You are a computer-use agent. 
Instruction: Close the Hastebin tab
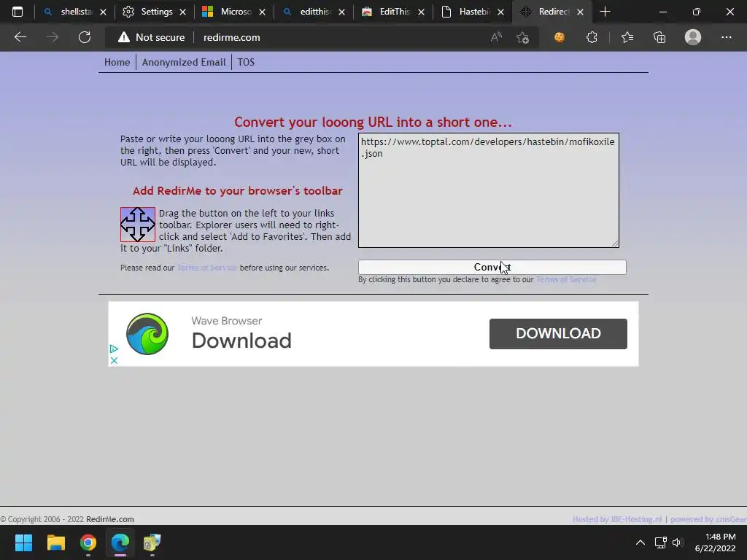tap(500, 12)
